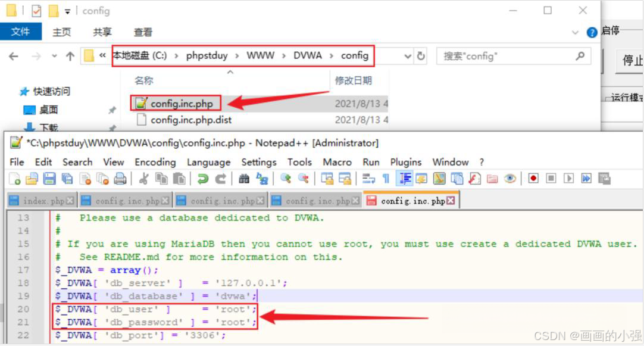
Task: Open the Plugins menu
Action: [406, 162]
